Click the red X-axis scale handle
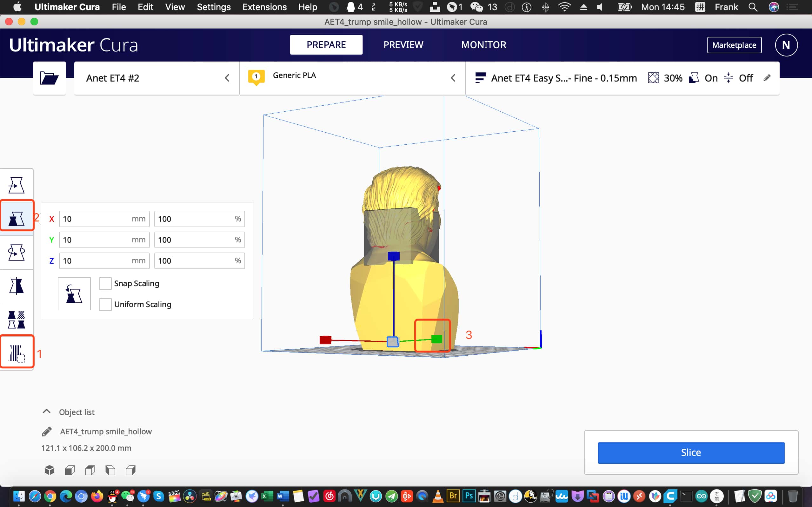The image size is (812, 507). pos(325,340)
